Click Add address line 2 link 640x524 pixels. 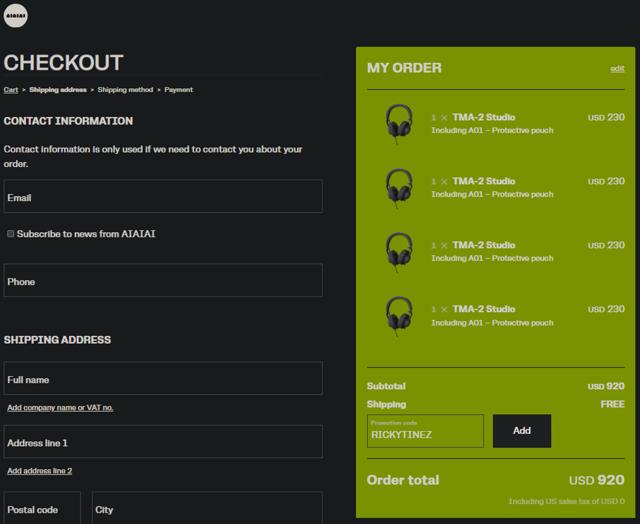[x=40, y=471]
